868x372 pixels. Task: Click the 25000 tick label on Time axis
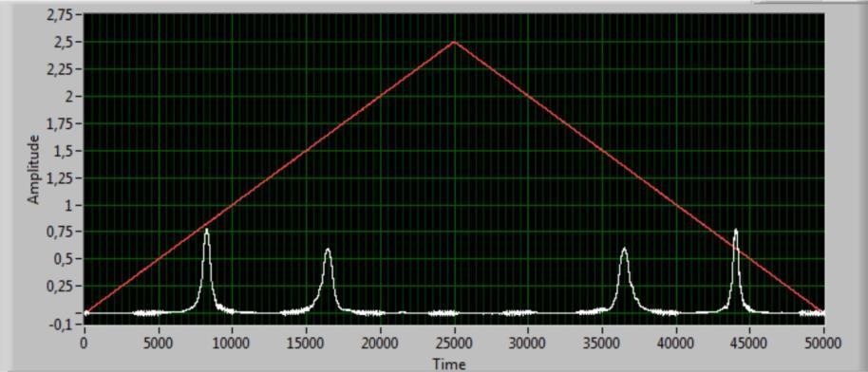tap(454, 344)
